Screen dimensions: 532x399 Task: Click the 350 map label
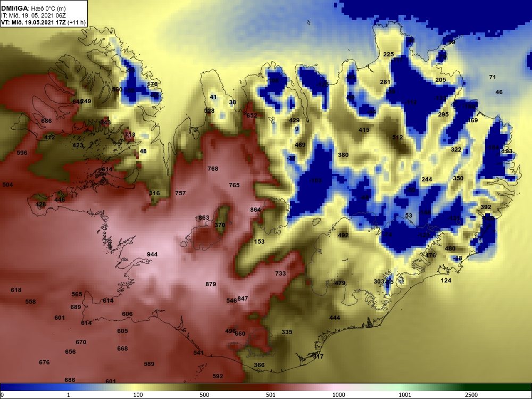tap(458, 178)
